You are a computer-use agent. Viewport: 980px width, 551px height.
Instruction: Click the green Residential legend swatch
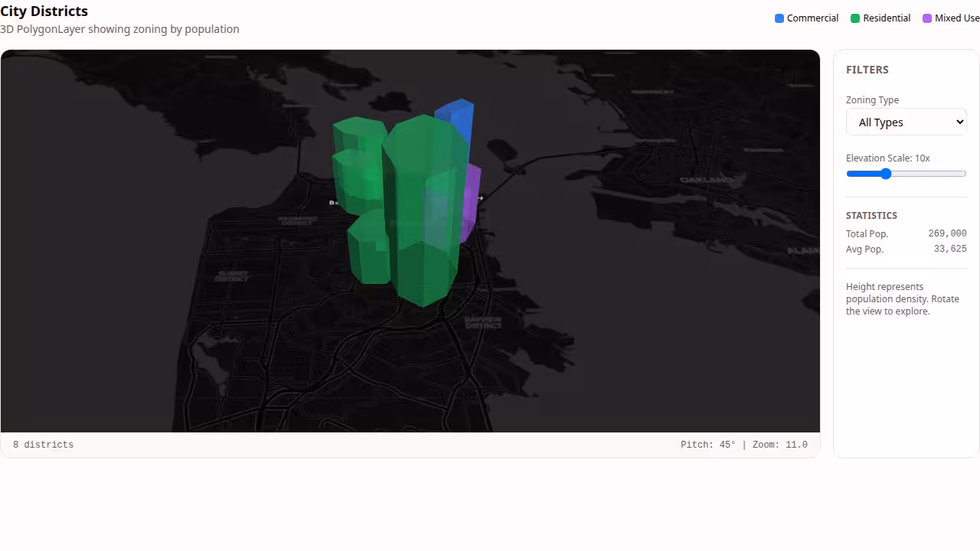tap(855, 18)
